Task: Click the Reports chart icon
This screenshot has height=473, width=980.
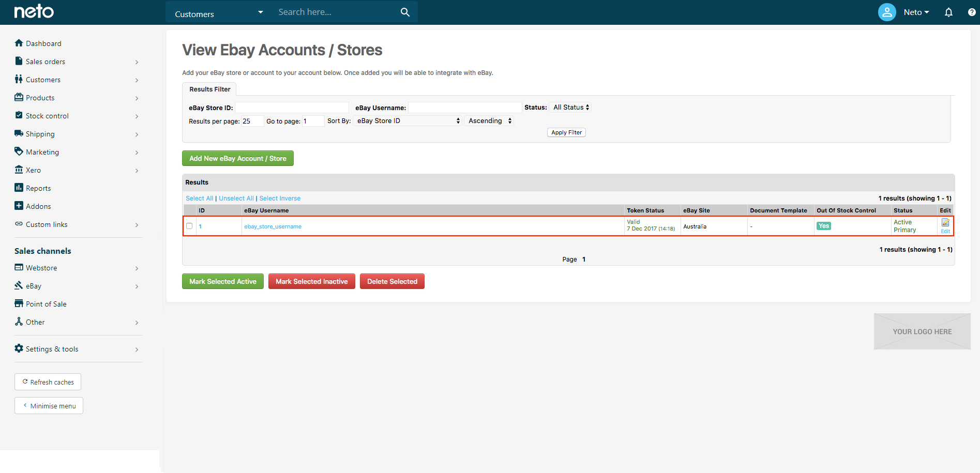Action: point(19,188)
